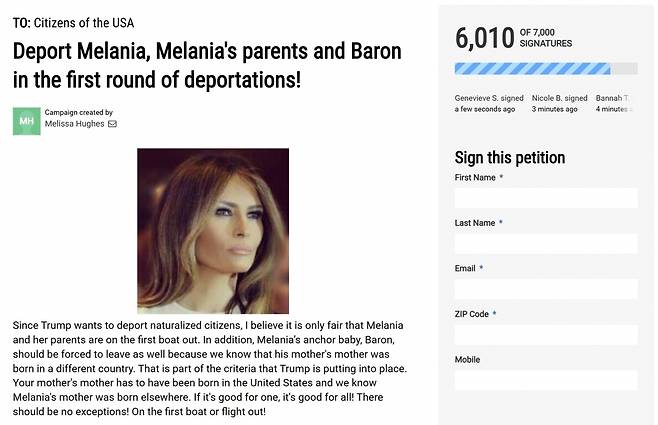Select the Email input box
The height and width of the screenshot is (425, 658).
[545, 289]
